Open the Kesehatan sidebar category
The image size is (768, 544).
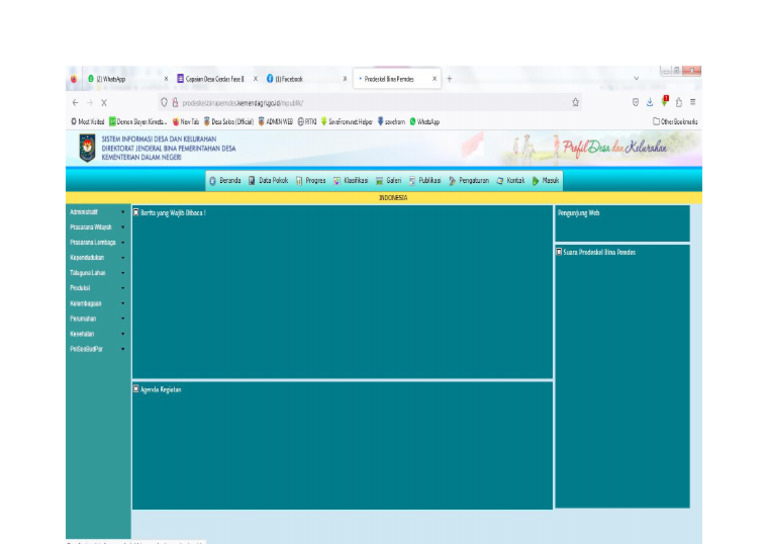[82, 334]
